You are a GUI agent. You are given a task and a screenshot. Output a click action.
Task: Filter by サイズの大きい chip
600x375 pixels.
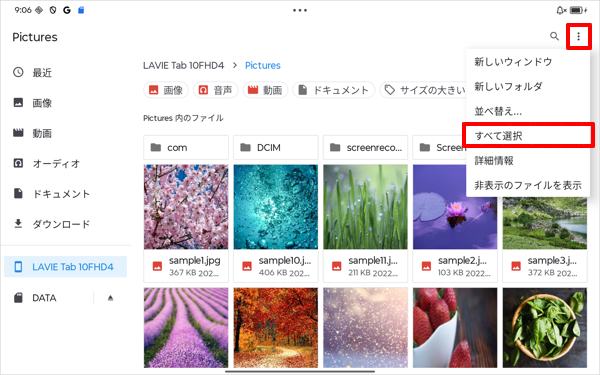[x=423, y=90]
